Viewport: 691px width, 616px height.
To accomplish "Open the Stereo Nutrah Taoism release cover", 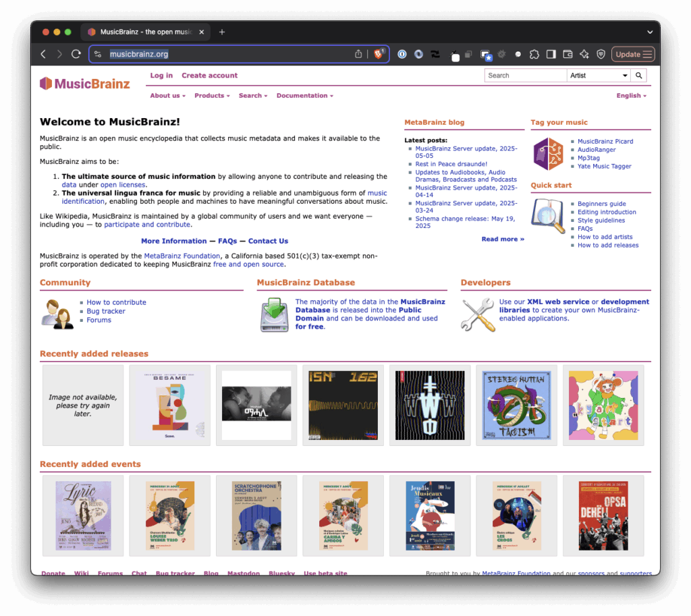I will [x=516, y=405].
